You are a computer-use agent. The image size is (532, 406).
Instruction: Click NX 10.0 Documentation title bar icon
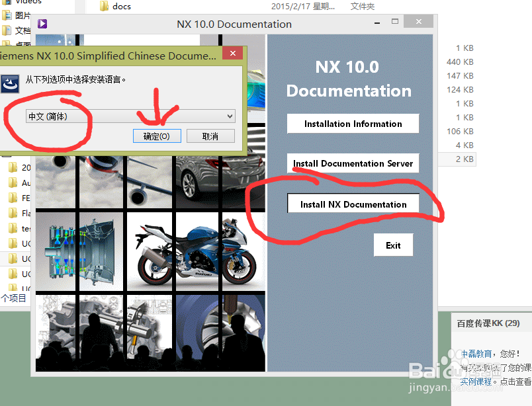[x=42, y=24]
